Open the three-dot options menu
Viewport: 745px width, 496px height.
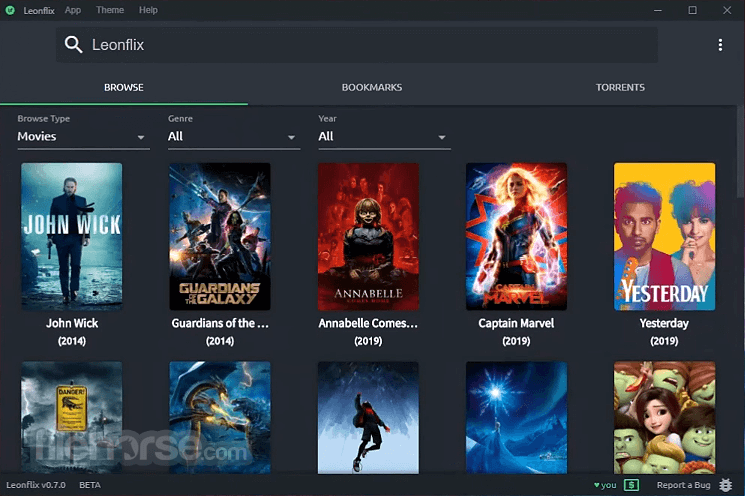coord(720,45)
